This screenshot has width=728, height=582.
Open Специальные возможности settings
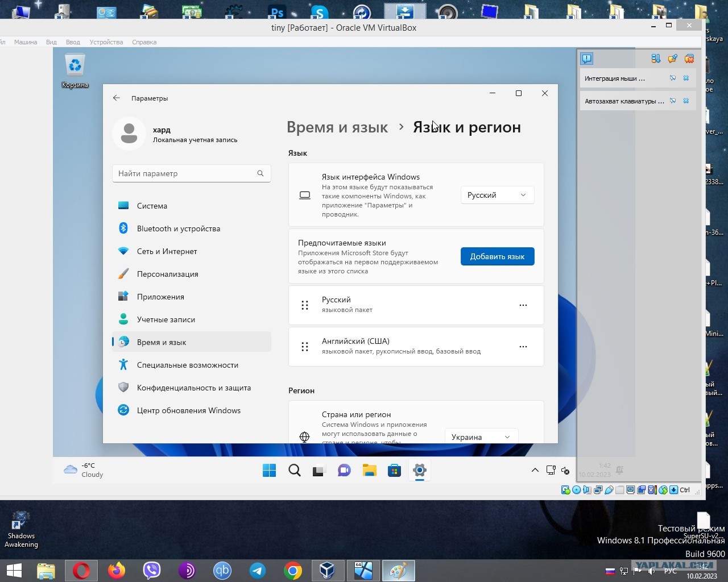pos(192,365)
